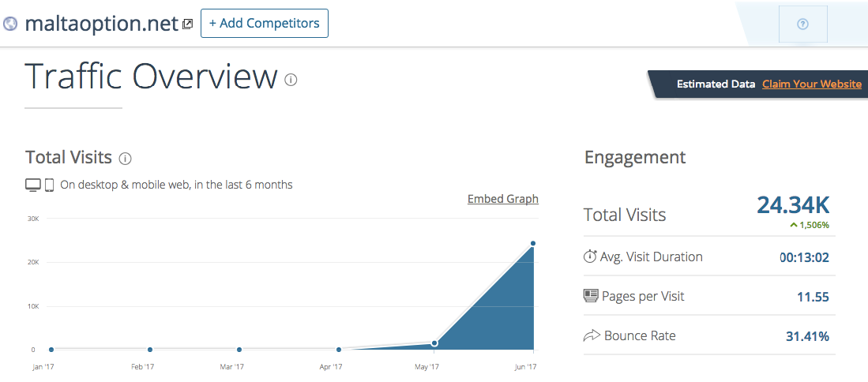Select the Mar '17 data point
The width and height of the screenshot is (868, 382).
click(x=239, y=350)
